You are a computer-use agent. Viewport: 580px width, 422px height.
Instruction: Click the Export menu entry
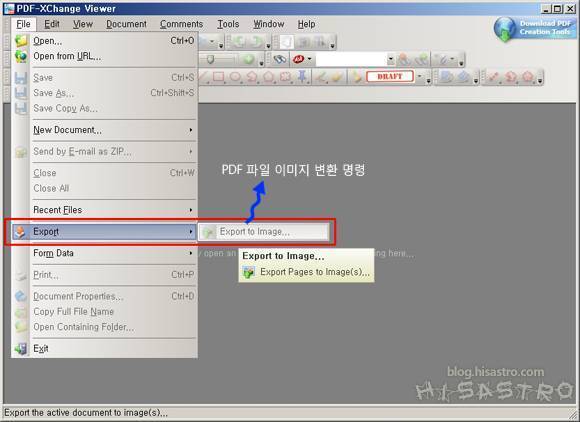click(x=104, y=232)
